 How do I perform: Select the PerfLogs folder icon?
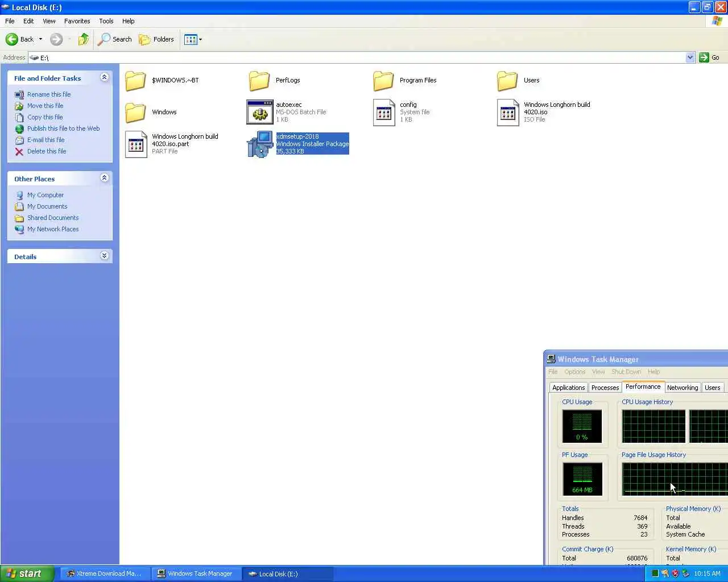(x=259, y=81)
